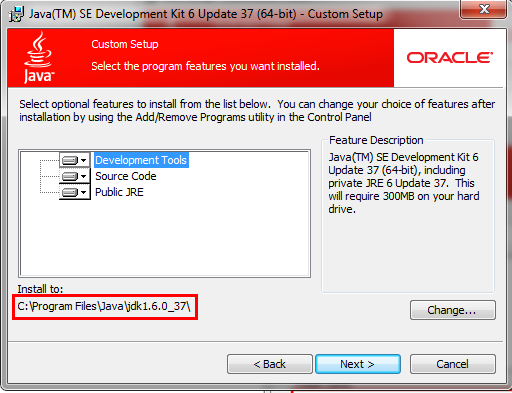Go back with the < Back button
Image resolution: width=512 pixels, height=393 pixels.
tap(270, 364)
